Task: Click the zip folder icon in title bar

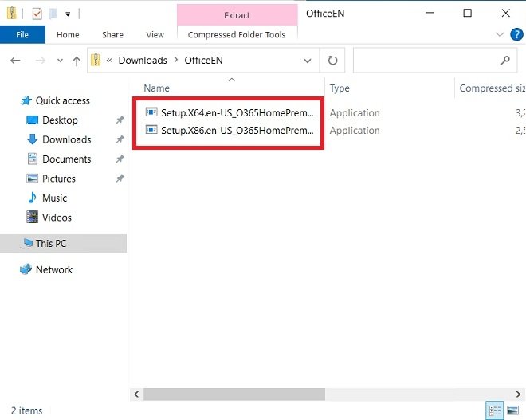Action: [x=12, y=14]
